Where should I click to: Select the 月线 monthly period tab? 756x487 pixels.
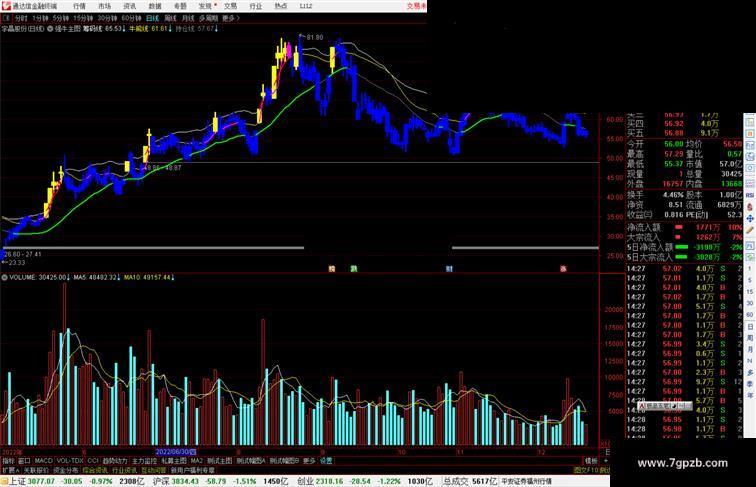188,18
